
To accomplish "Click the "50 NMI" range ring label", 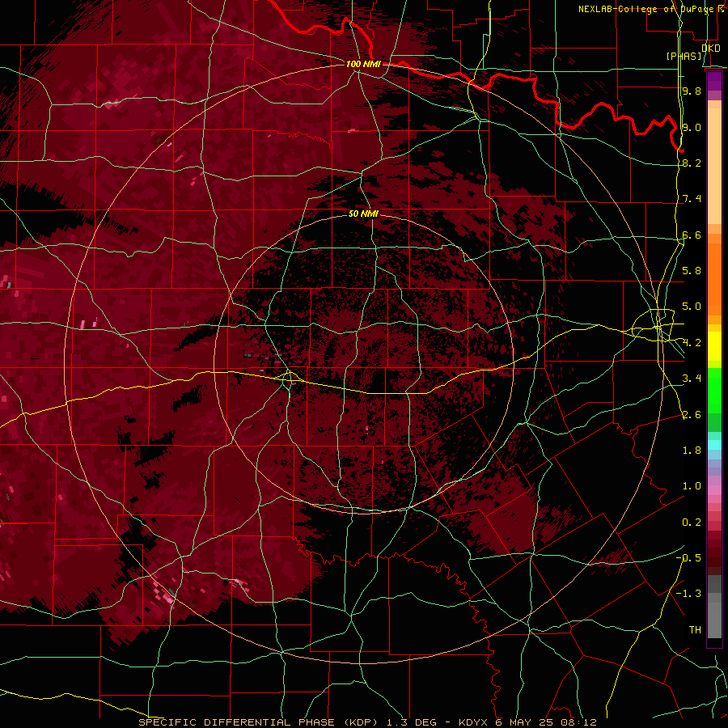I will pos(363,214).
